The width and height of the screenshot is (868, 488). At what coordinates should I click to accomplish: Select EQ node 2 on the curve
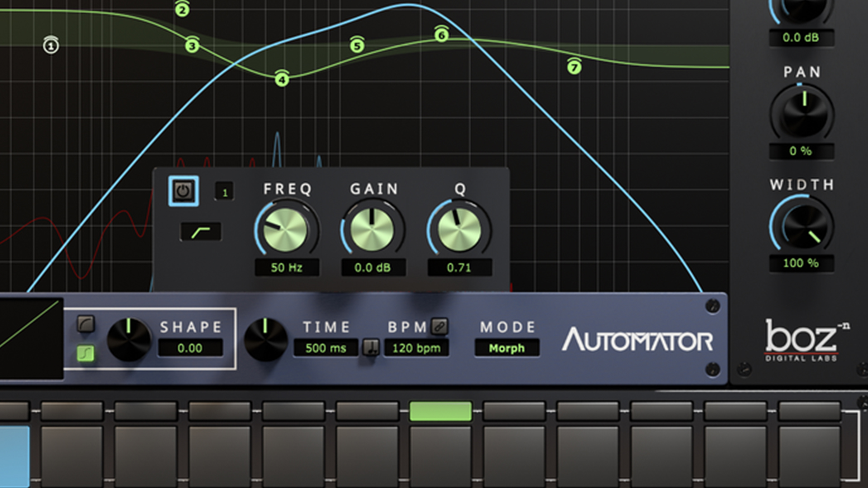tap(182, 9)
